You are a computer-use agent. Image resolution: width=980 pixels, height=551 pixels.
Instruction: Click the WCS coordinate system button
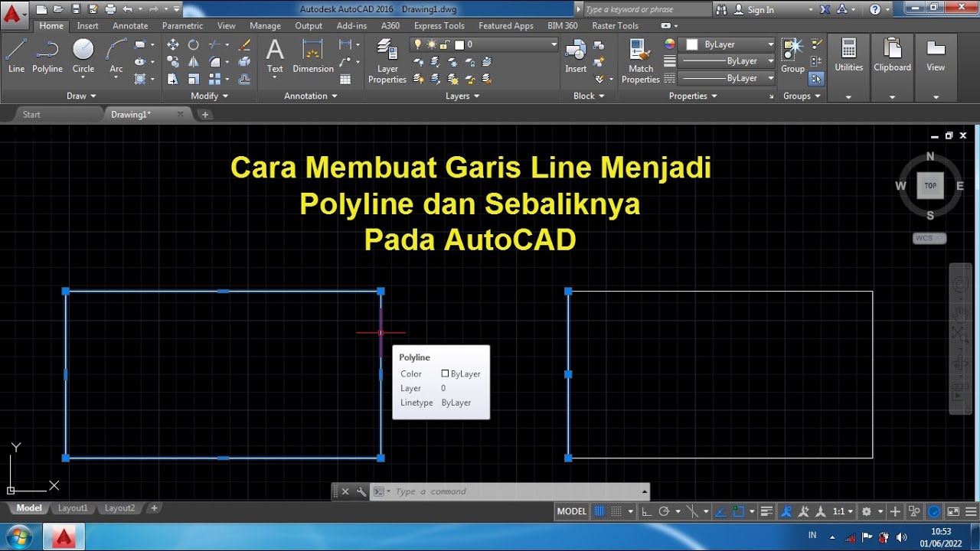point(930,238)
